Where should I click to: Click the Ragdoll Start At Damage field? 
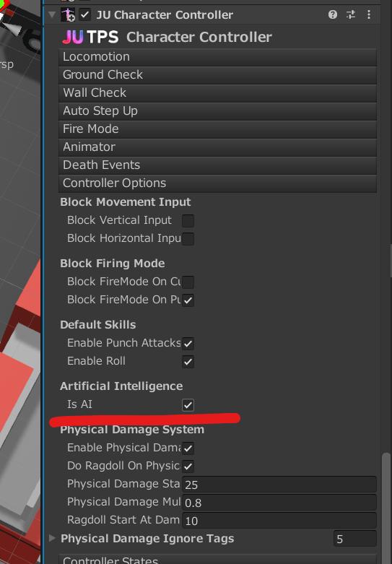click(x=279, y=521)
